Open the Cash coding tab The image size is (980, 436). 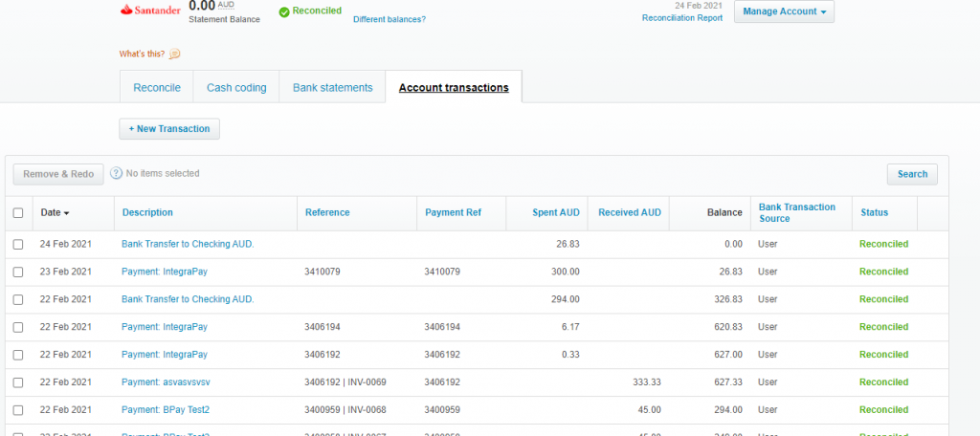click(x=236, y=88)
